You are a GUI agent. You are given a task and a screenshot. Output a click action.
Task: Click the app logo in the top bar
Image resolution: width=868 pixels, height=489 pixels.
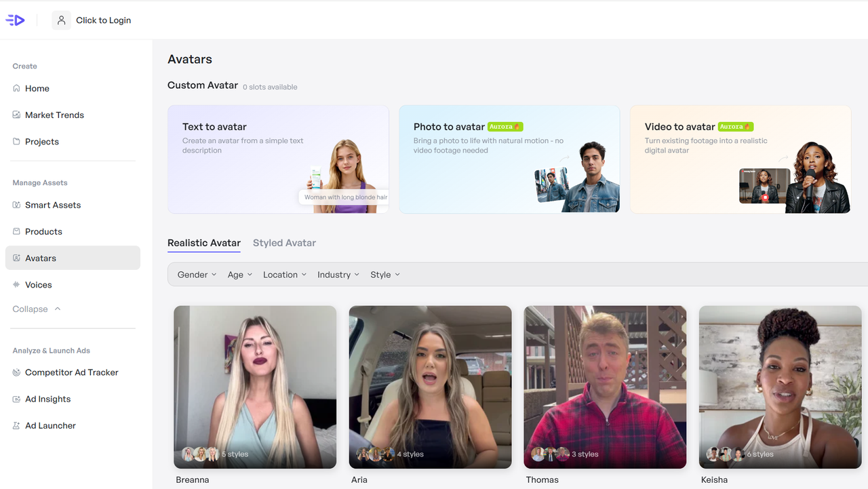pos(15,20)
